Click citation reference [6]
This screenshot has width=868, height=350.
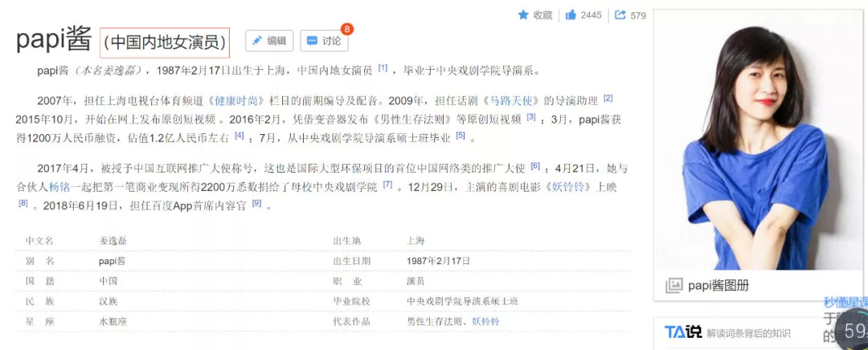click(x=535, y=165)
